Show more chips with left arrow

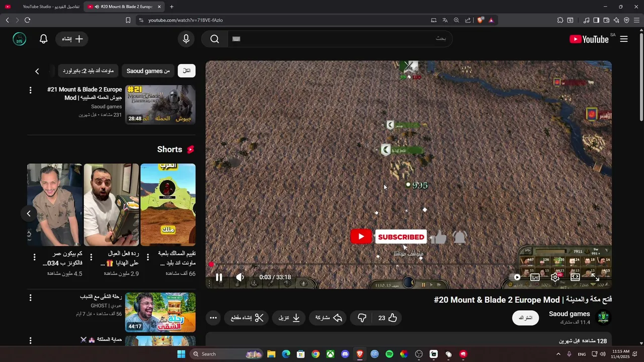(x=37, y=71)
